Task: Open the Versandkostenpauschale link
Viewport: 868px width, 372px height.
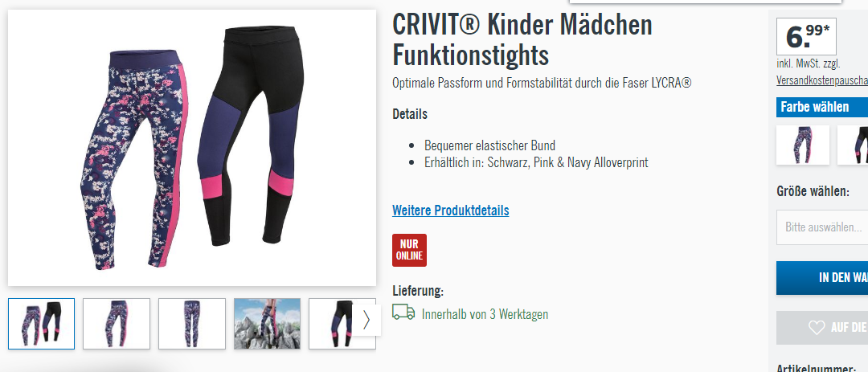Action: coord(822,80)
